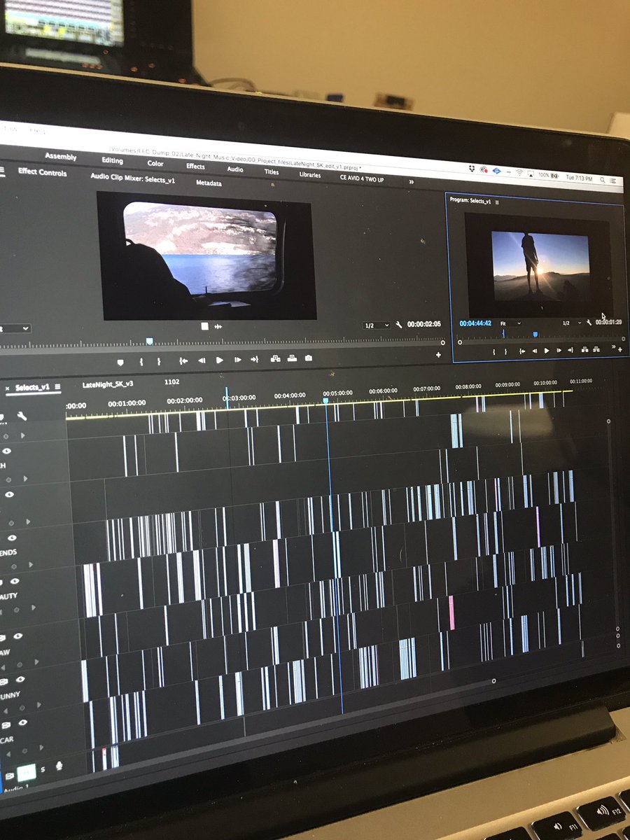This screenshot has height=840, width=630.
Task: Click the Insert edit icon in Source monitor
Action: (x=274, y=358)
